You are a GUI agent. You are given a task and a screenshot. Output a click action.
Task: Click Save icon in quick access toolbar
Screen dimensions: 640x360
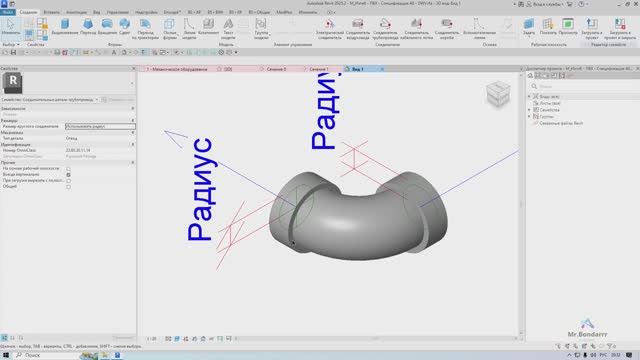tap(13, 53)
